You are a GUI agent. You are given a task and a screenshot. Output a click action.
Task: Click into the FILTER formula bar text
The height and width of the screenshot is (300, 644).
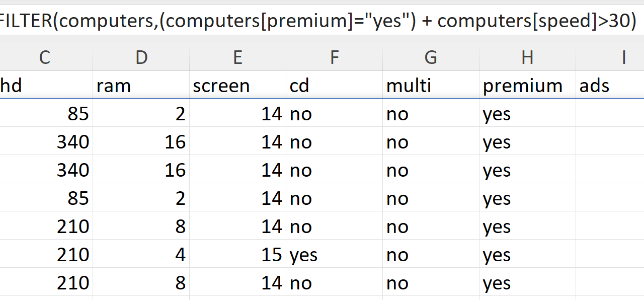[318, 21]
